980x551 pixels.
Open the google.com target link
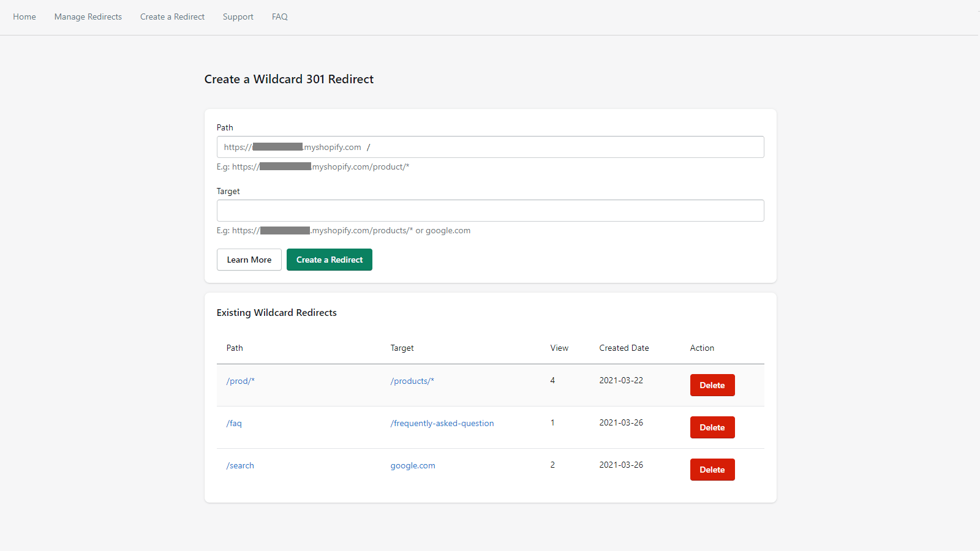click(413, 465)
